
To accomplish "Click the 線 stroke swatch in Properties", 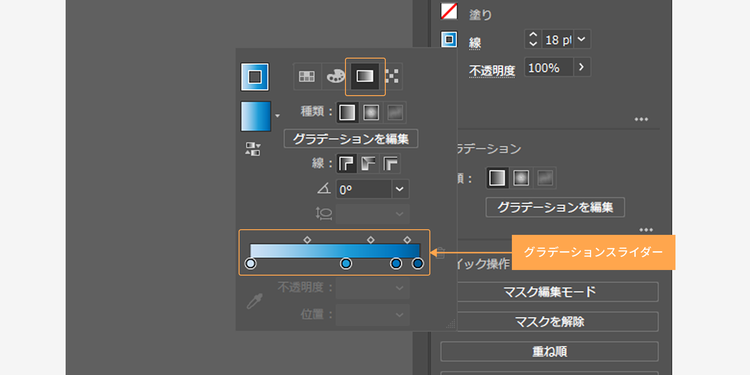I will click(x=449, y=40).
